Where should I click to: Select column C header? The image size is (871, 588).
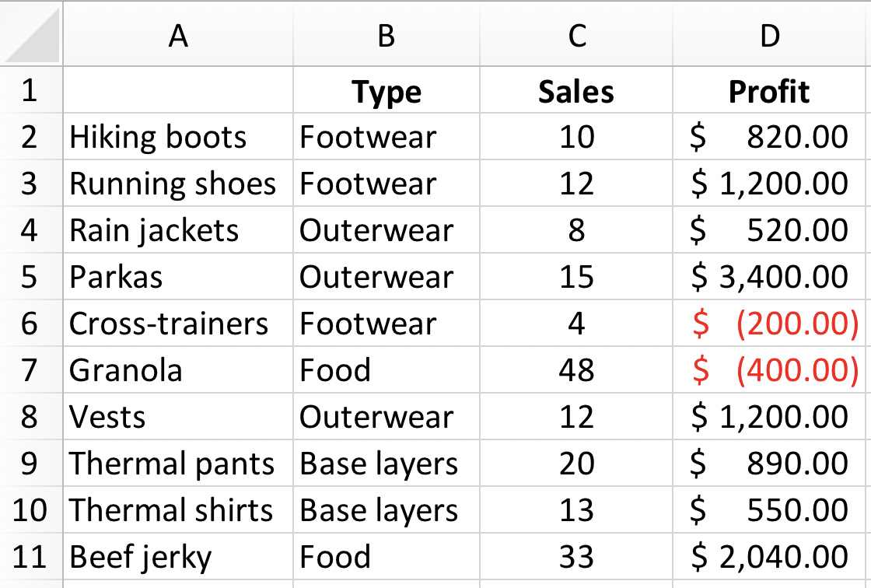[576, 33]
